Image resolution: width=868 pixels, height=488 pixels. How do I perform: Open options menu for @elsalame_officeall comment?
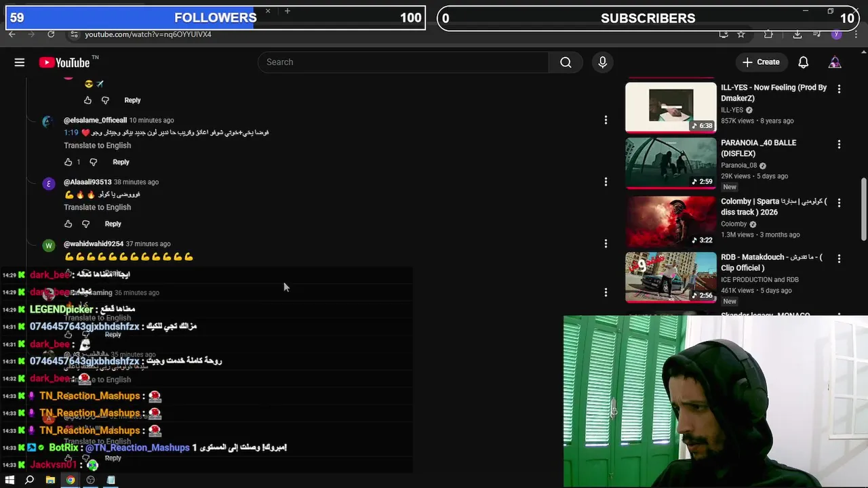[606, 120]
